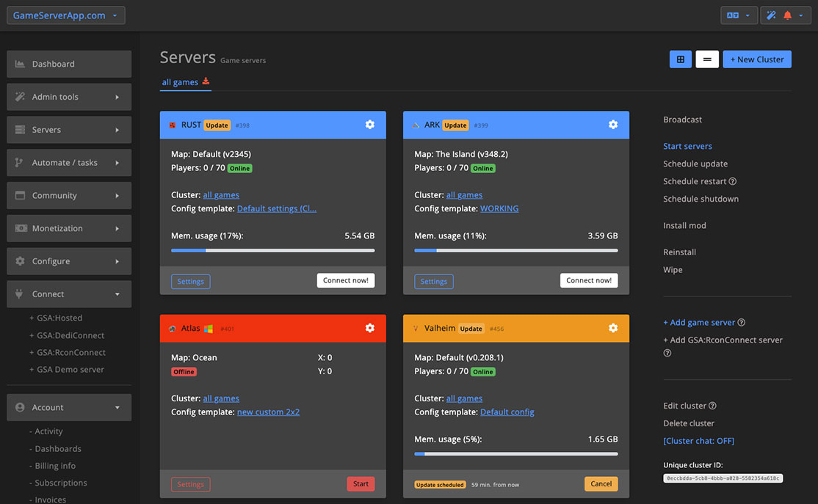Open Activity under Account
Viewport: 818px width, 504px height.
46,431
